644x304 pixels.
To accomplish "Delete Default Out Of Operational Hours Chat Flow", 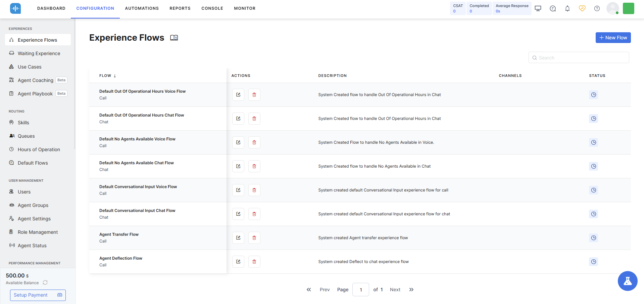I will click(254, 119).
